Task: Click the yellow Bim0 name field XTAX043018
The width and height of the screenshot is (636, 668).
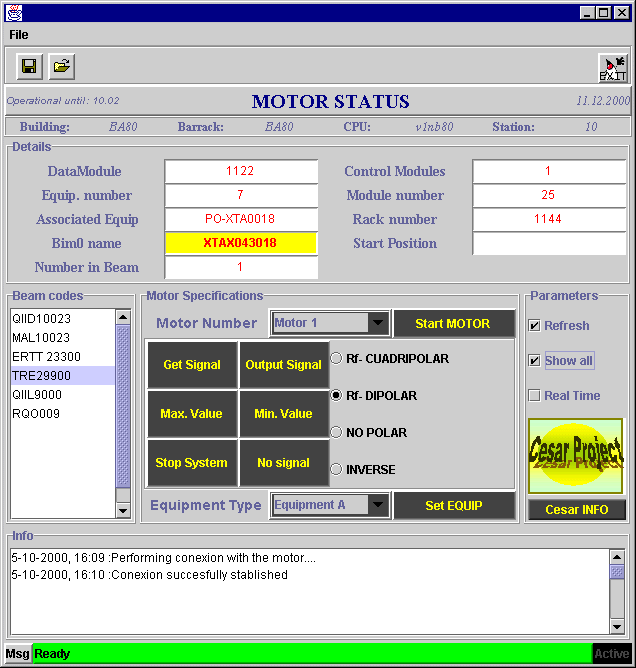Action: click(x=241, y=243)
